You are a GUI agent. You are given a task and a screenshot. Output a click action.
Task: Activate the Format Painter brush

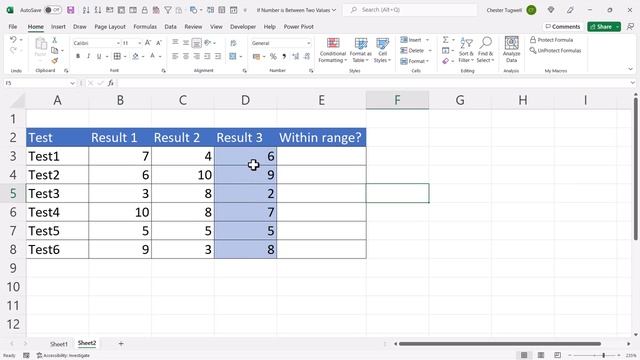pos(55,61)
